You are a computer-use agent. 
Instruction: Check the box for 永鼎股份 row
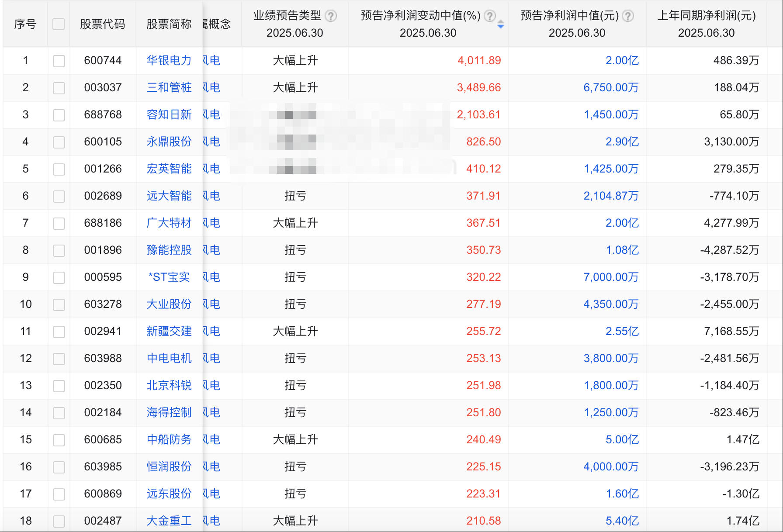click(59, 142)
